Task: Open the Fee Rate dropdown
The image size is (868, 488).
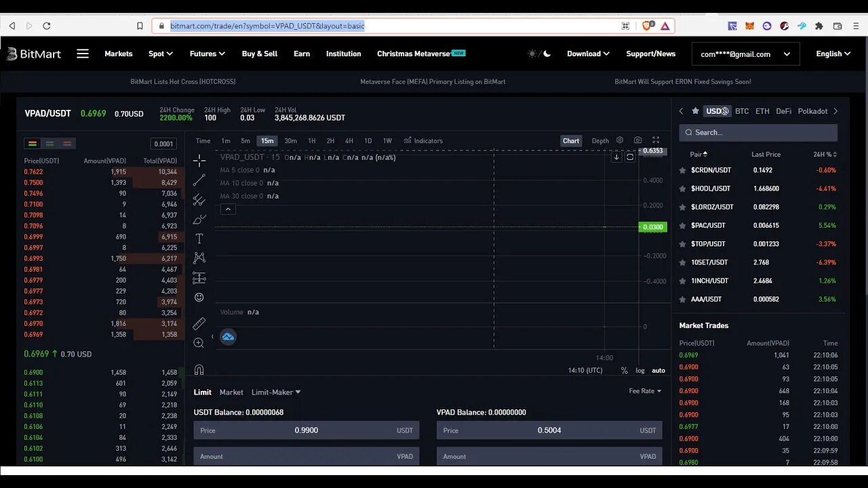Action: point(645,391)
